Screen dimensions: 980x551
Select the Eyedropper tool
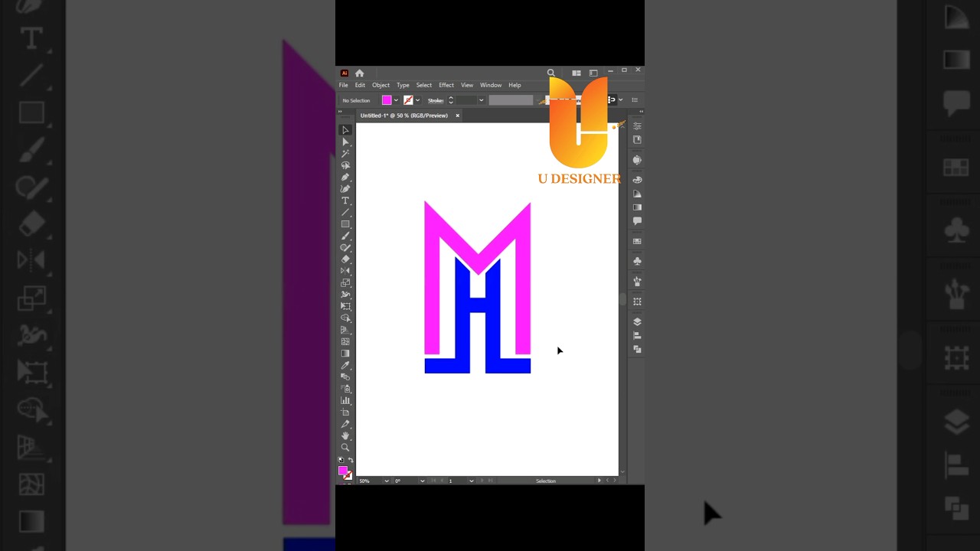pyautogui.click(x=345, y=365)
